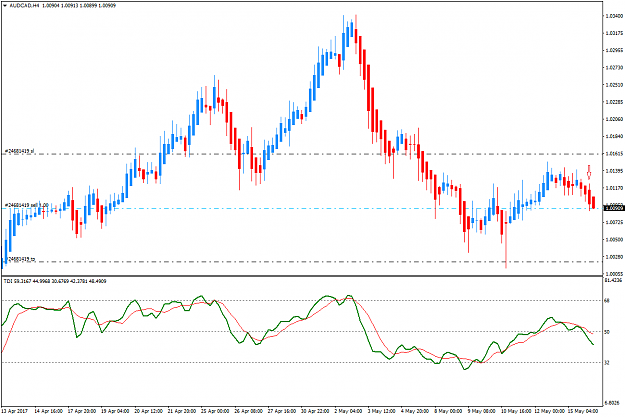Click the 50 level label on TDI scale
This screenshot has width=625, height=417.
pos(607,332)
